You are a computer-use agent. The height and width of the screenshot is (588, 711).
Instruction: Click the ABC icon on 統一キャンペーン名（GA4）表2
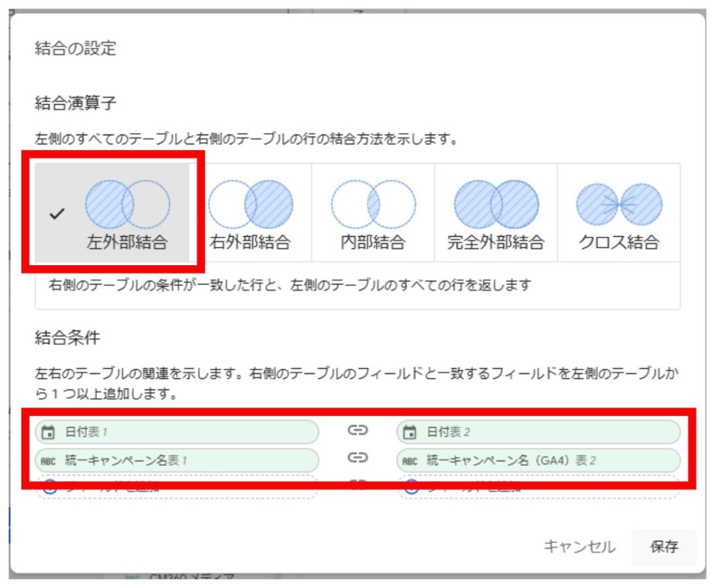coord(410,460)
